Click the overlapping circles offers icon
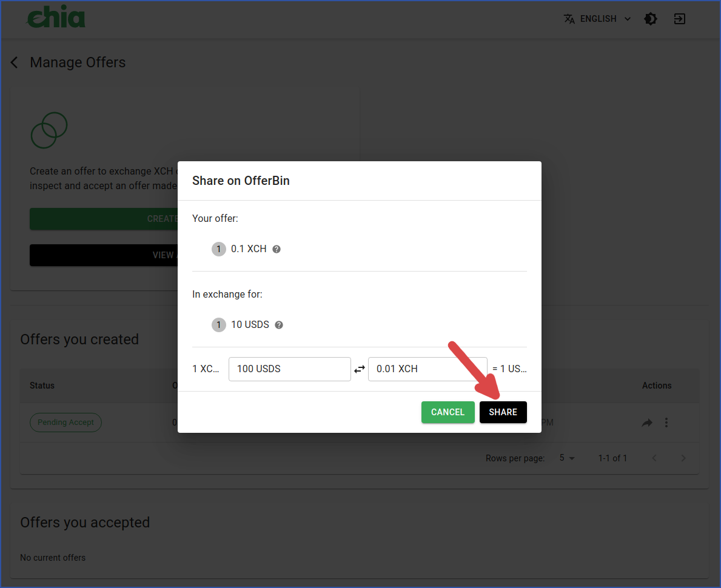721x588 pixels. [49, 130]
